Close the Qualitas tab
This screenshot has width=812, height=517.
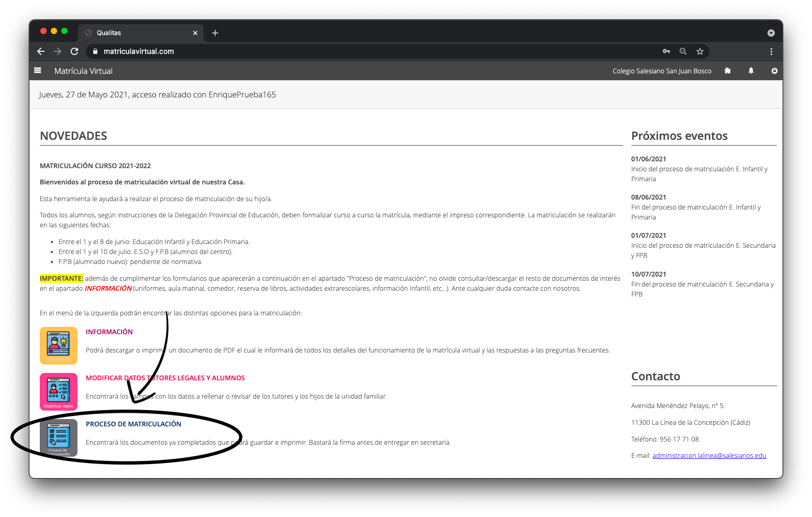point(195,33)
